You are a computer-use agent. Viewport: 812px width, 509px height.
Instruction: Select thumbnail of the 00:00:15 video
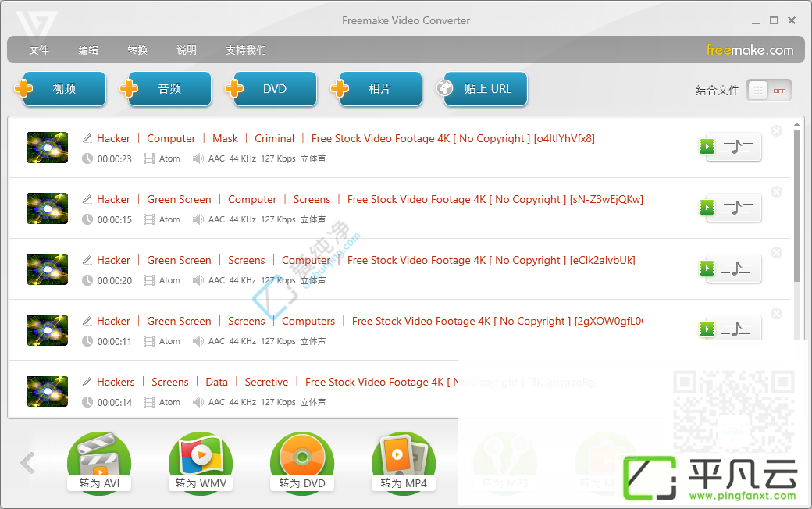pos(47,208)
